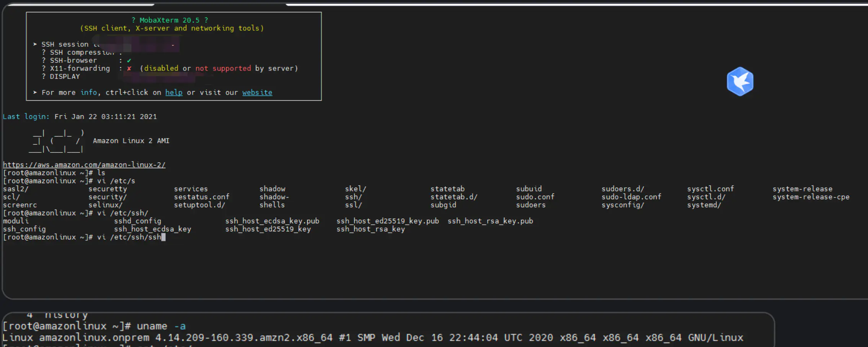Viewport: 868px width, 347px height.
Task: Click the sudo-ldap.conf entry
Action: [x=631, y=197]
